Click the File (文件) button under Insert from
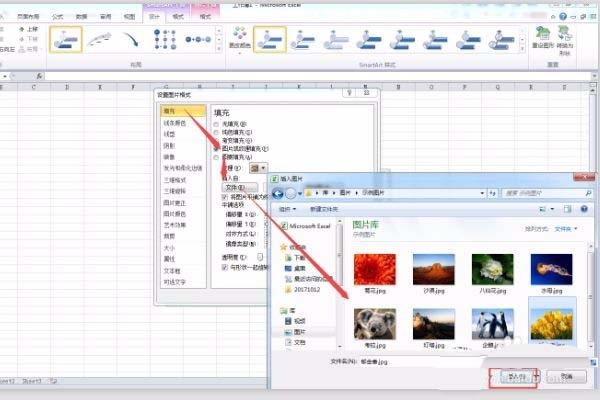 tap(233, 187)
